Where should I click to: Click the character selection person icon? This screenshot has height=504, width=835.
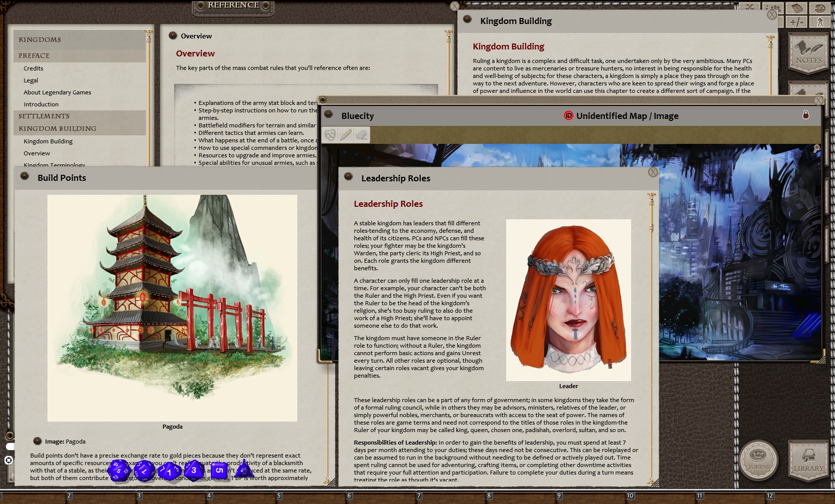click(x=821, y=23)
